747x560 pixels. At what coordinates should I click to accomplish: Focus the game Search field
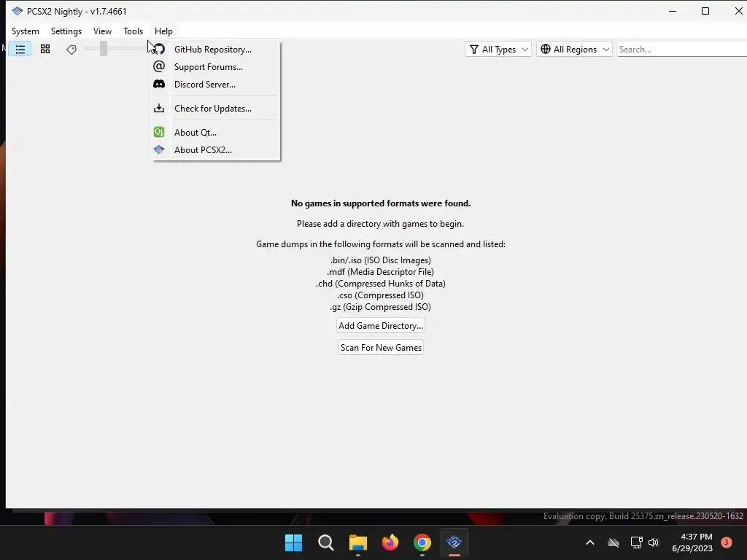(x=682, y=50)
